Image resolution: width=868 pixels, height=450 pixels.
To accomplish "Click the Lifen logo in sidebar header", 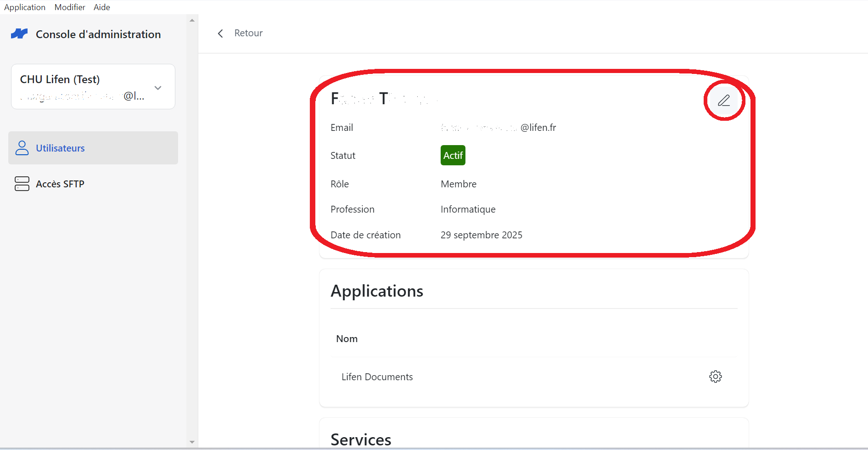I will point(19,34).
